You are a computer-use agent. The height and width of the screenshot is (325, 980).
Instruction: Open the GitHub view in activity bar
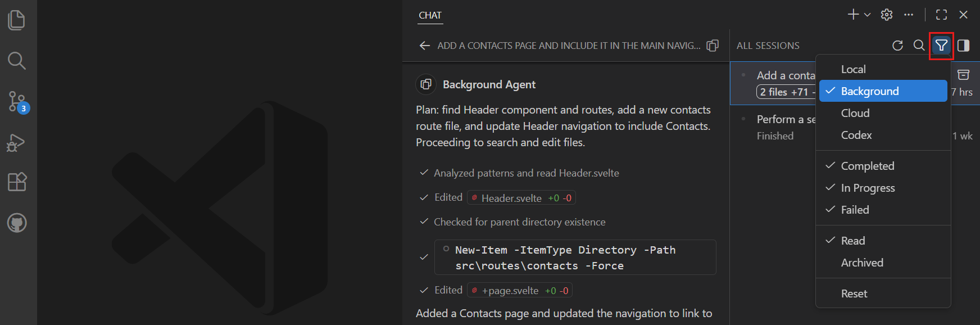click(x=17, y=223)
